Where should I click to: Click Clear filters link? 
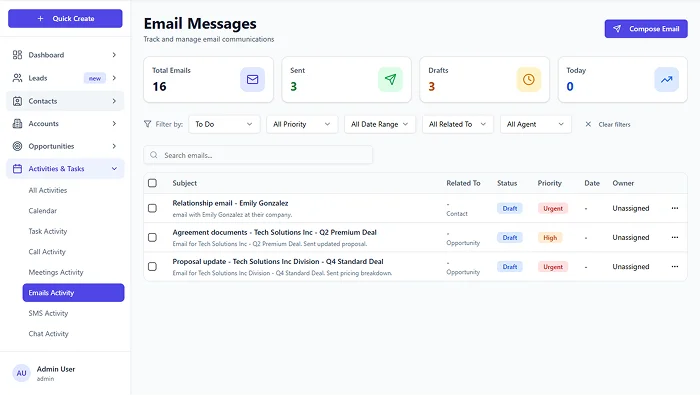coord(608,124)
